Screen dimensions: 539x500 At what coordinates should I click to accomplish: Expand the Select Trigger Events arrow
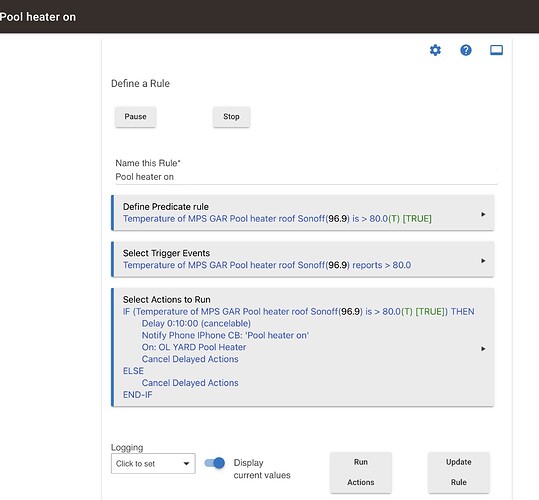point(483,261)
